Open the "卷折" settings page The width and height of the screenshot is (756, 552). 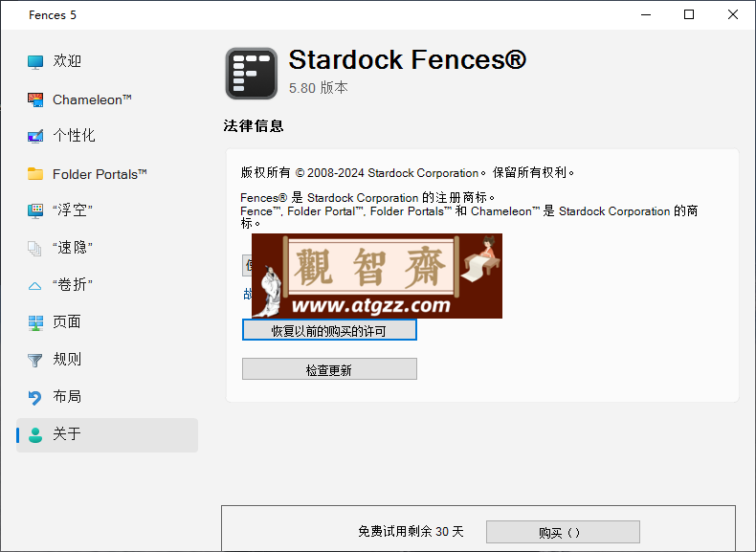(107, 285)
